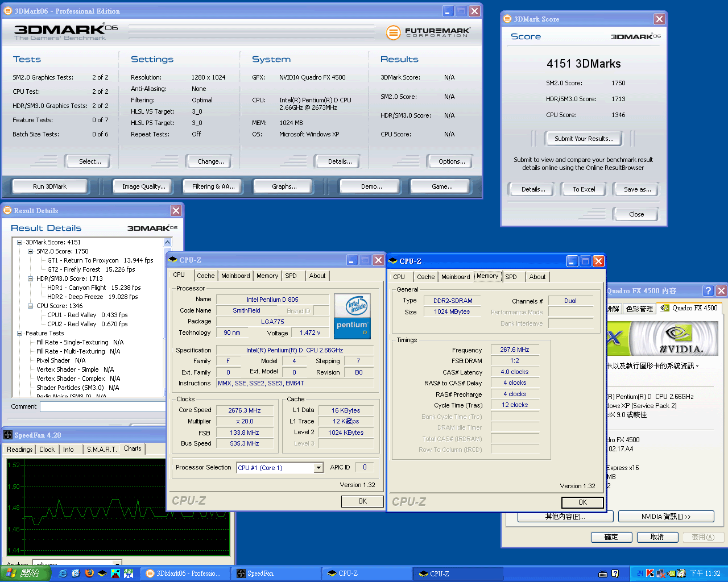Collapse the Feature Tests tree node

point(19,333)
